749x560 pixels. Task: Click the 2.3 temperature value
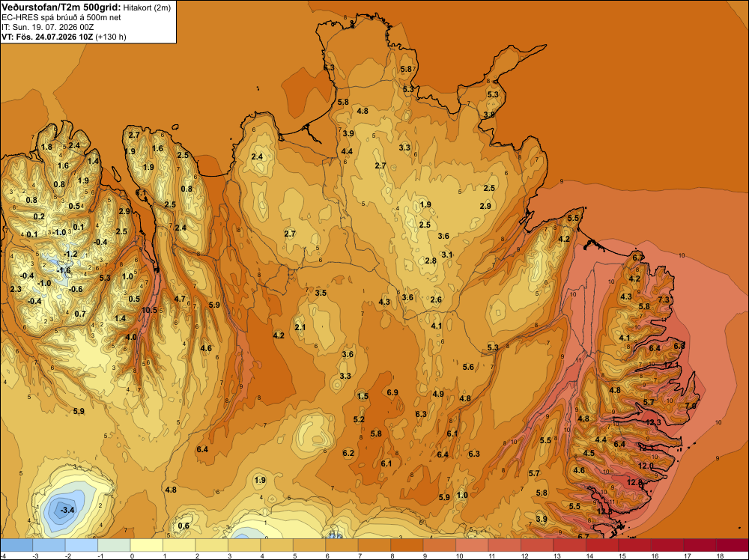[x=15, y=289]
